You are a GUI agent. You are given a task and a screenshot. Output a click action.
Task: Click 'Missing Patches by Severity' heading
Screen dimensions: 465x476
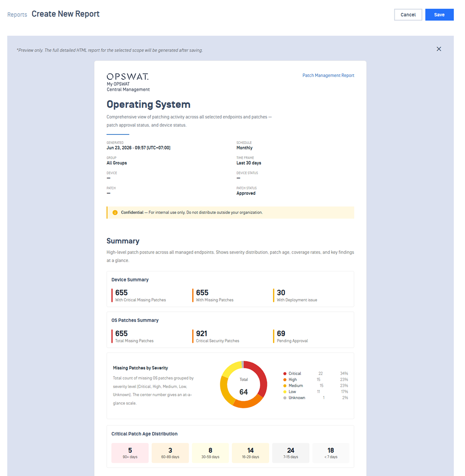click(140, 368)
